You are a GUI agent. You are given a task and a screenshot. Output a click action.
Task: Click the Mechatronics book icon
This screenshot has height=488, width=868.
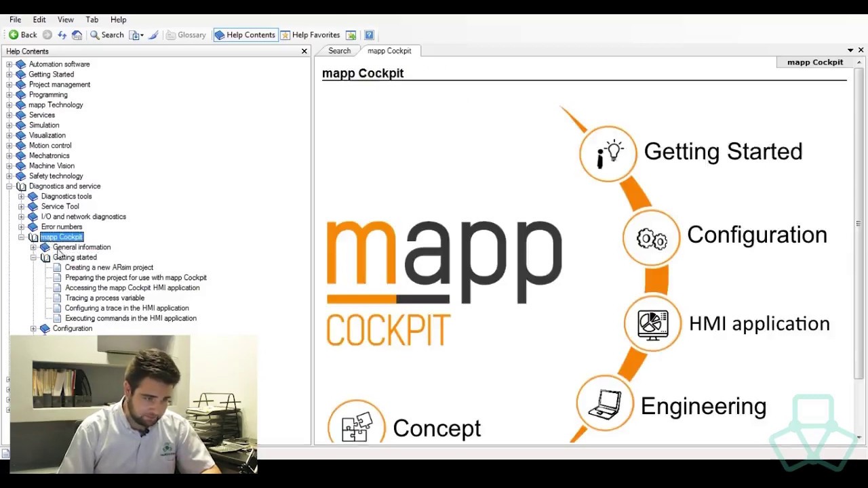point(21,156)
